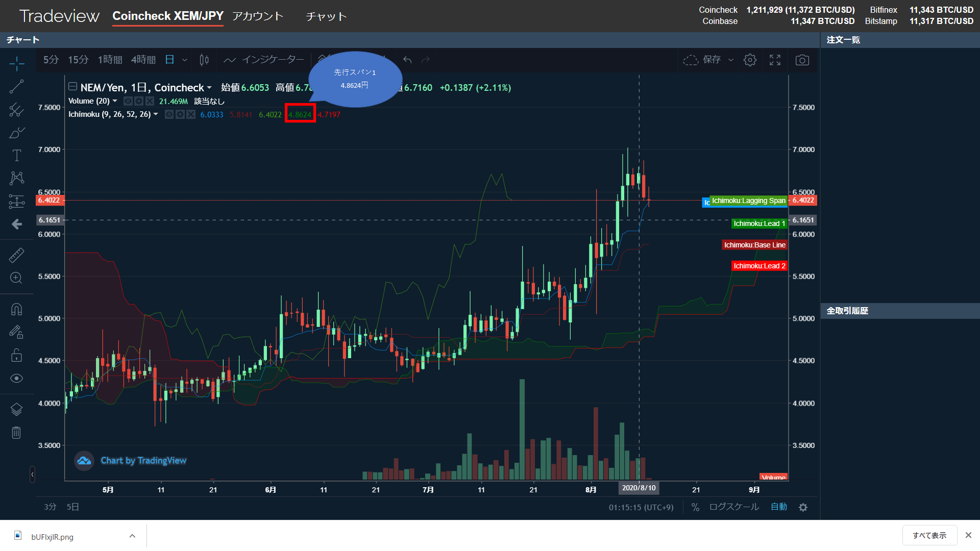Click the redo arrow in toolbar
The image size is (980, 551).
[426, 60]
